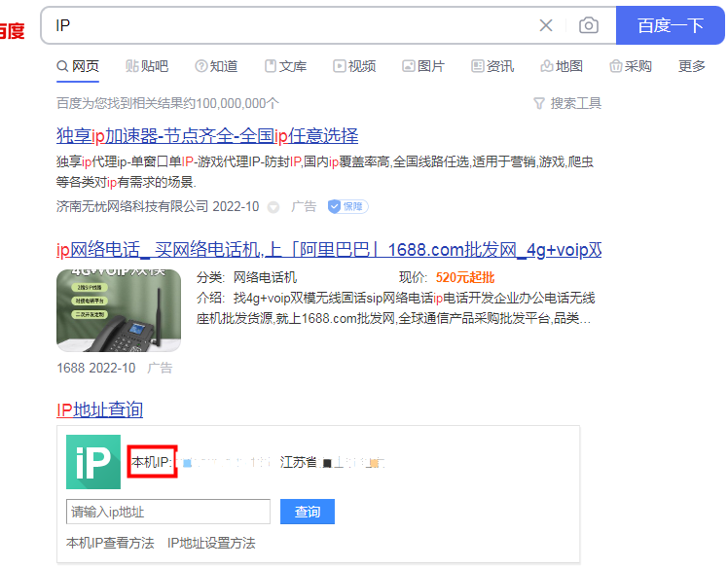Open the 视频 tab
The width and height of the screenshot is (728, 568).
(x=354, y=66)
